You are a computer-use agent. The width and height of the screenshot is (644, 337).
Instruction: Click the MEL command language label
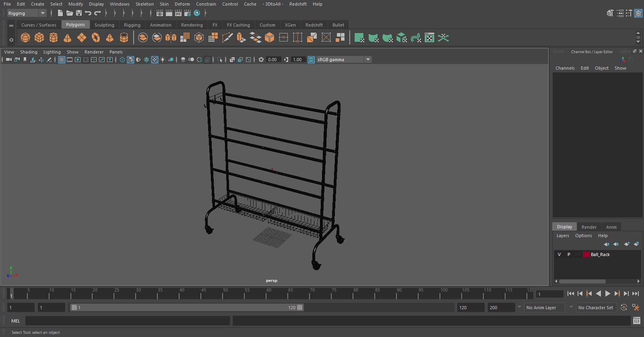[15, 321]
